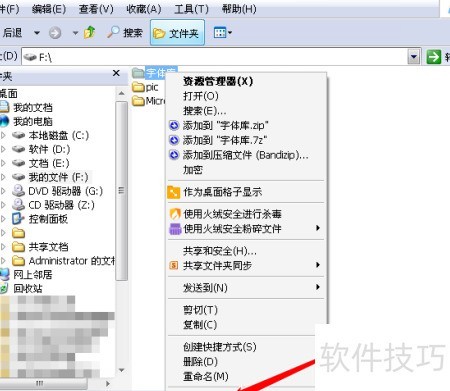Select 重命名(M) in the context menu
This screenshot has width=450, height=391.
tap(206, 376)
